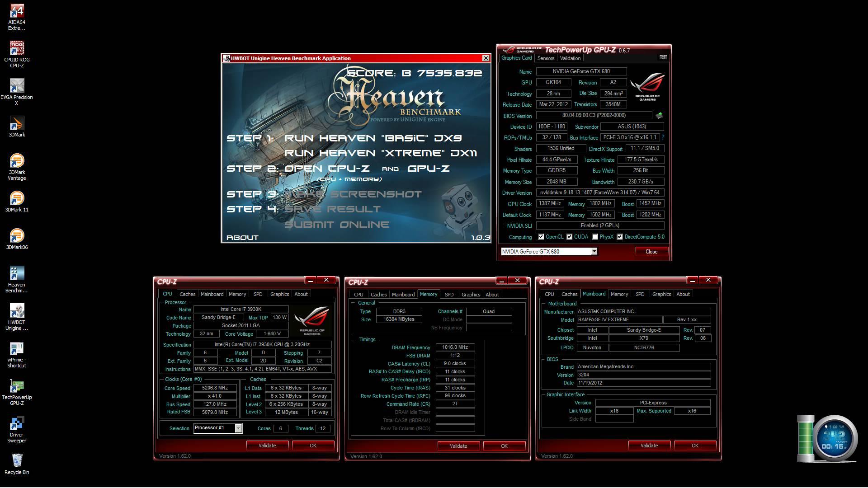Switch to the Sensors tab in GPU-Z
Screen dimensions: 868x488
[x=546, y=58]
